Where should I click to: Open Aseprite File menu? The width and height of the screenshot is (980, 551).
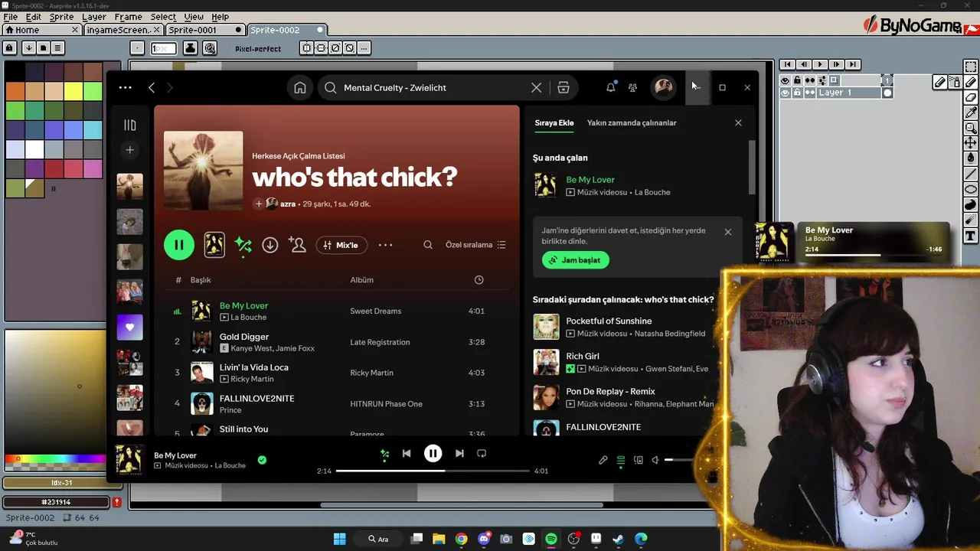click(11, 17)
